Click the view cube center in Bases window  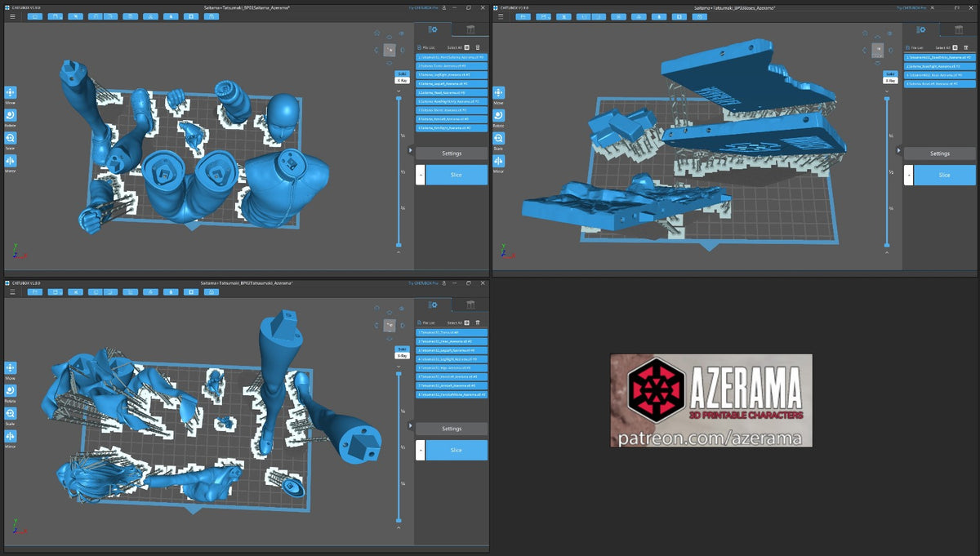(x=878, y=49)
